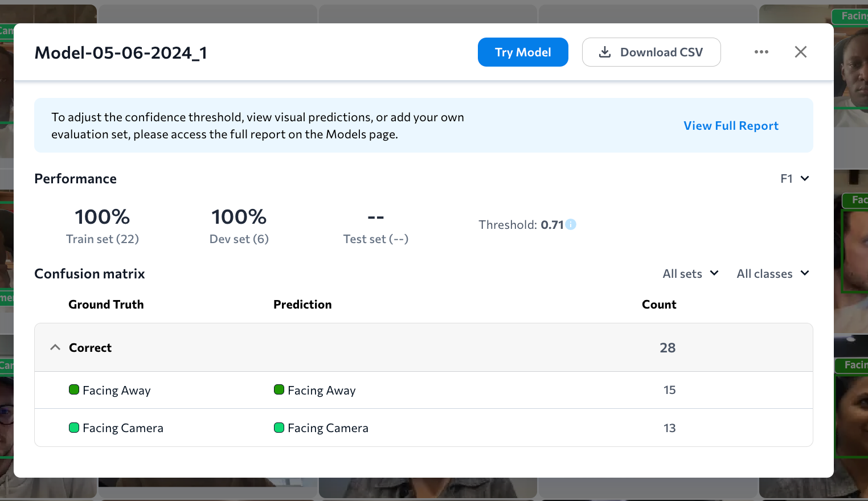The width and height of the screenshot is (868, 501).
Task: Click the Download CSV button
Action: coord(651,52)
